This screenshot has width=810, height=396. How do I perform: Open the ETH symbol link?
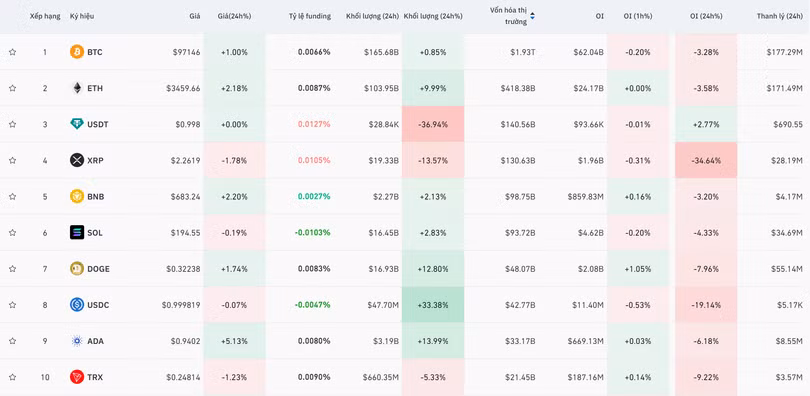(x=95, y=88)
